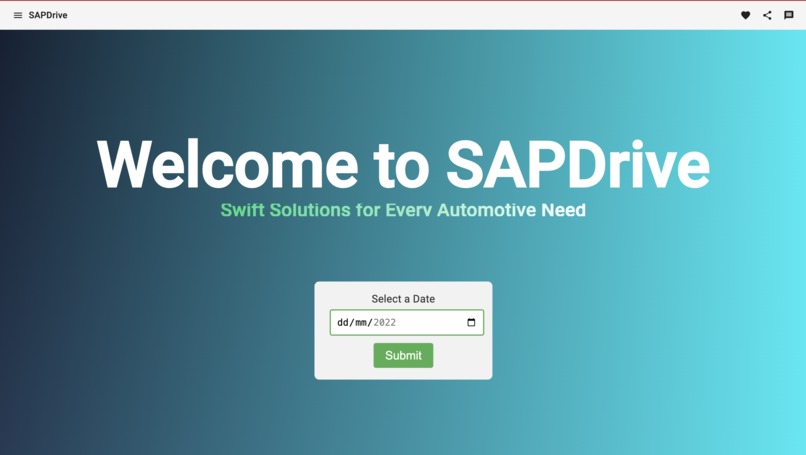Click the SAPDrive title in header
Screen dimensions: 806x455
(x=48, y=15)
